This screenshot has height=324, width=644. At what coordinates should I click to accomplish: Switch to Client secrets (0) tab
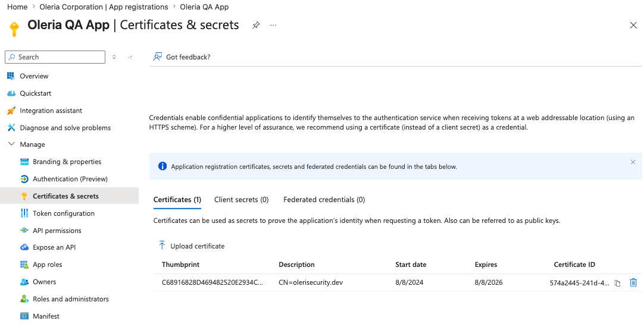click(242, 200)
